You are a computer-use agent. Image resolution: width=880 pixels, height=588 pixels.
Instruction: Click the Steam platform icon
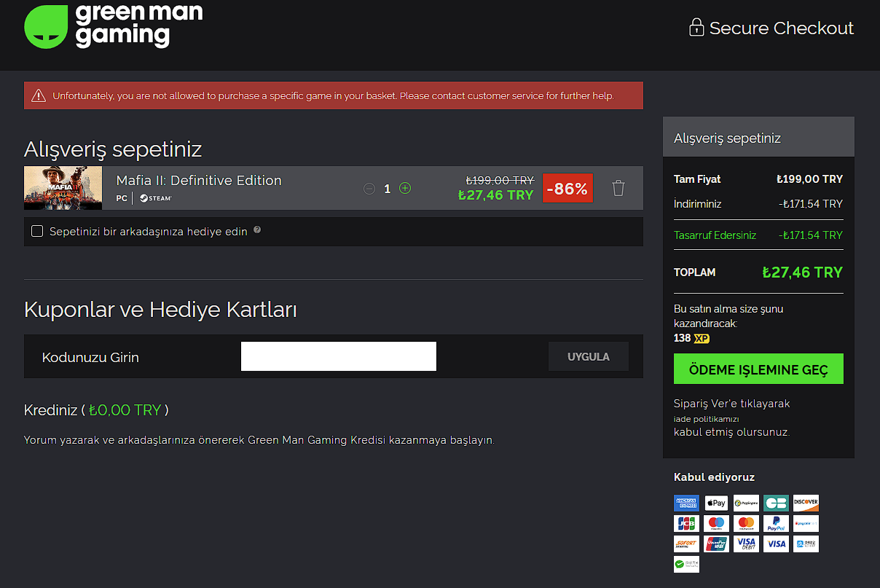[155, 198]
